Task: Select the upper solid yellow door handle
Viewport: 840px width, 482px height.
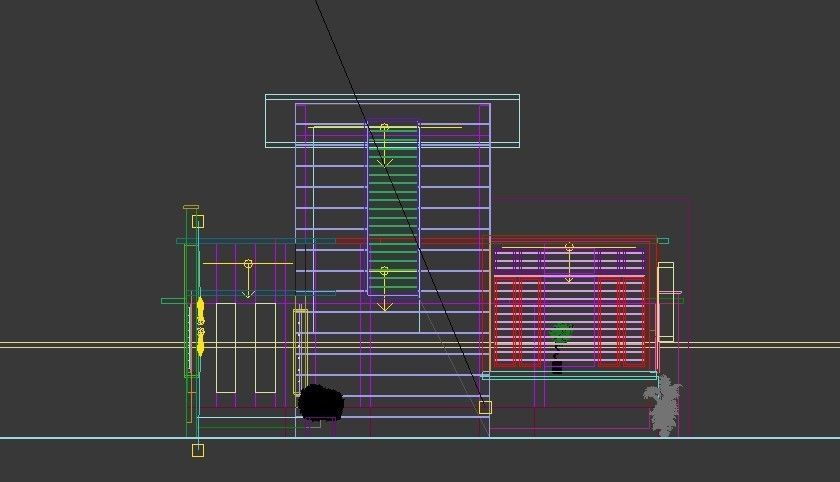Action: click(x=200, y=311)
